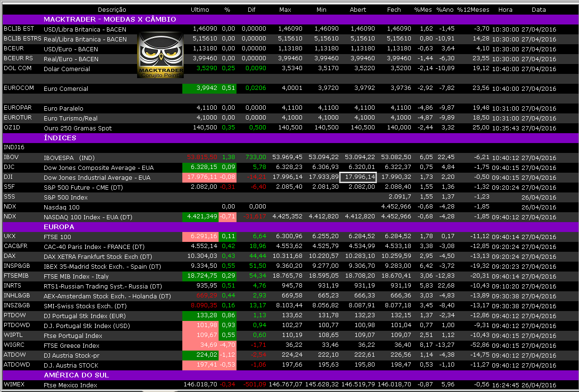Sort by the Ultimo column header
The height and width of the screenshot is (392, 579).
pos(200,9)
